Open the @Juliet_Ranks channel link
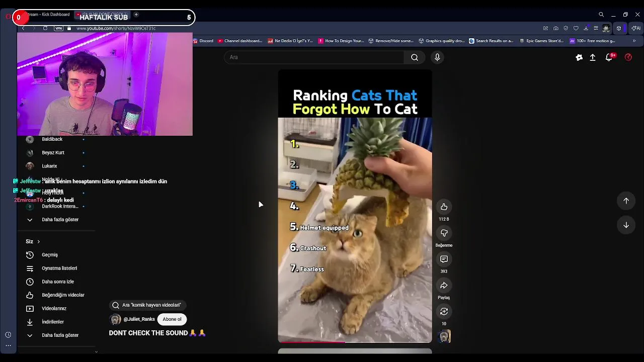 139,319
